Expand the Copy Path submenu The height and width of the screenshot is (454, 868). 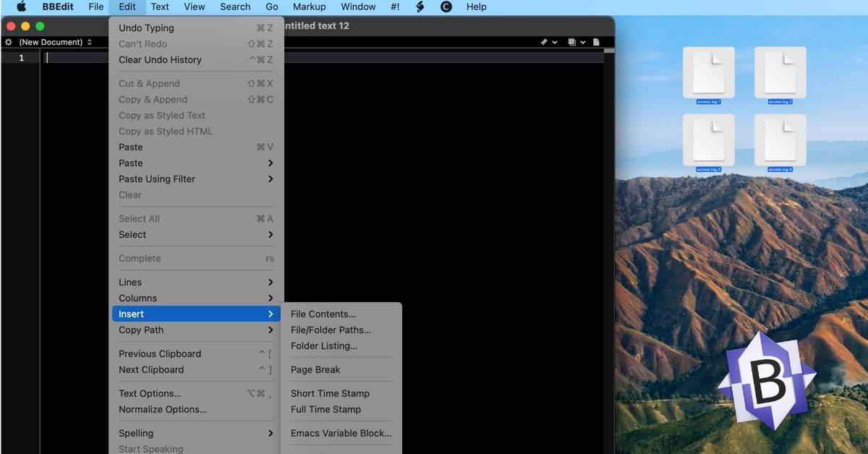click(196, 330)
